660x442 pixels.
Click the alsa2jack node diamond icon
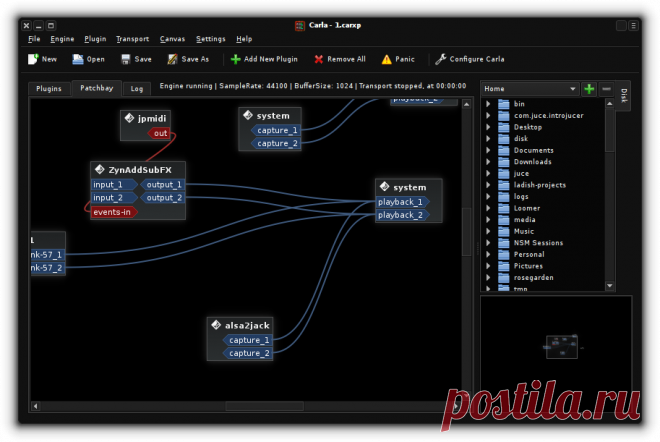pyautogui.click(x=216, y=325)
